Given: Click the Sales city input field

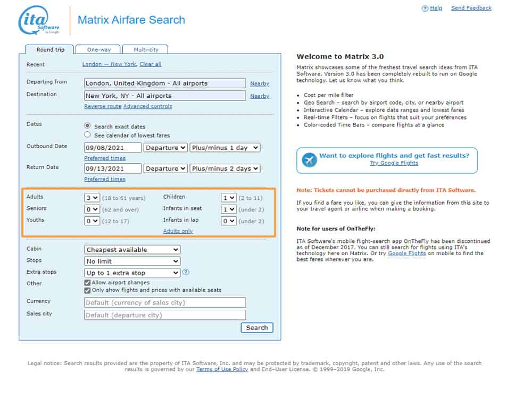Looking at the screenshot, I should (x=165, y=315).
